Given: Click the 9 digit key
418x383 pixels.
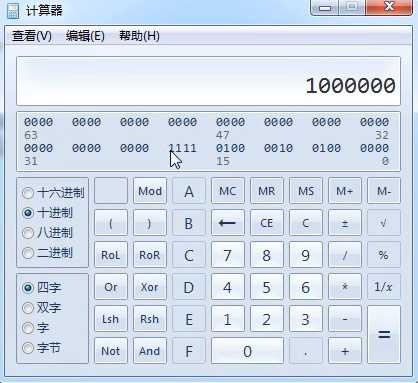Looking at the screenshot, I should [x=306, y=255].
